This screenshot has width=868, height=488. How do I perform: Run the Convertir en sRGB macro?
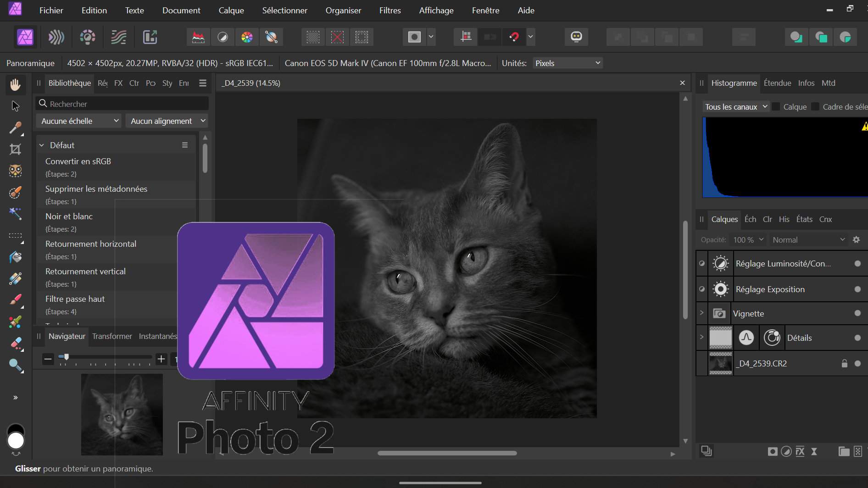[x=116, y=167]
